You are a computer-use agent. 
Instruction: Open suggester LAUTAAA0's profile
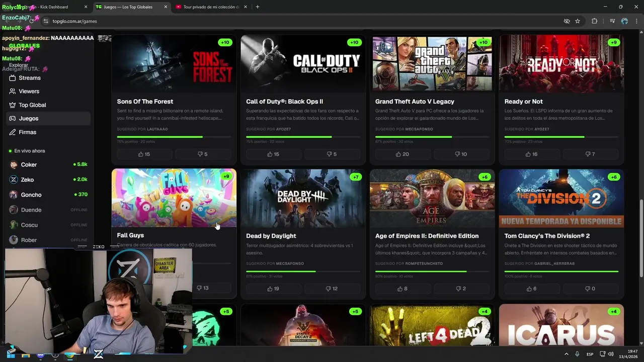point(157,129)
